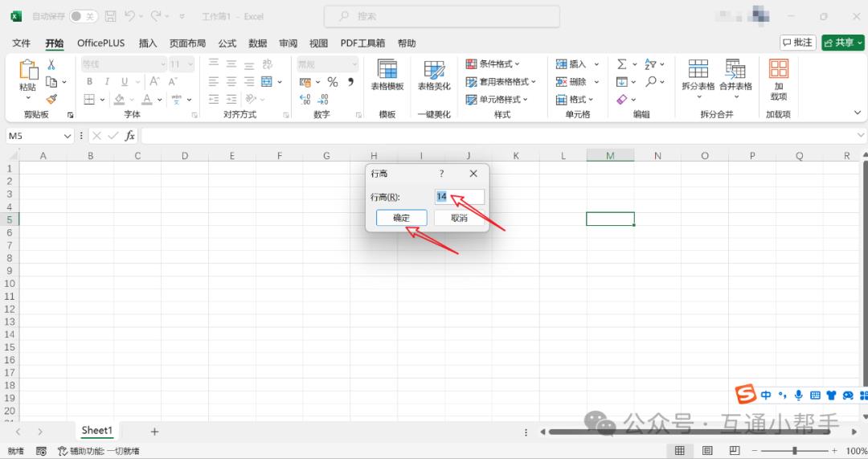Apply Percent Style format
This screenshot has height=459, width=868.
pyautogui.click(x=333, y=82)
